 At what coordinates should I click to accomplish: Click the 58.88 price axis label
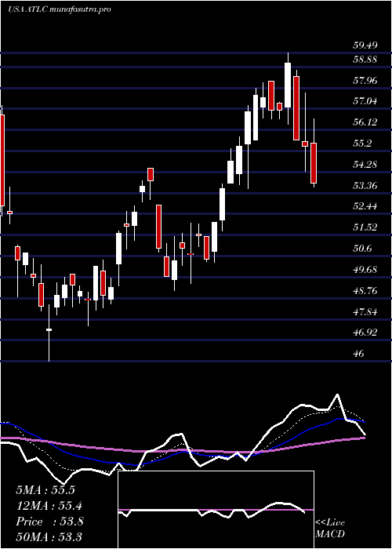coord(365,59)
